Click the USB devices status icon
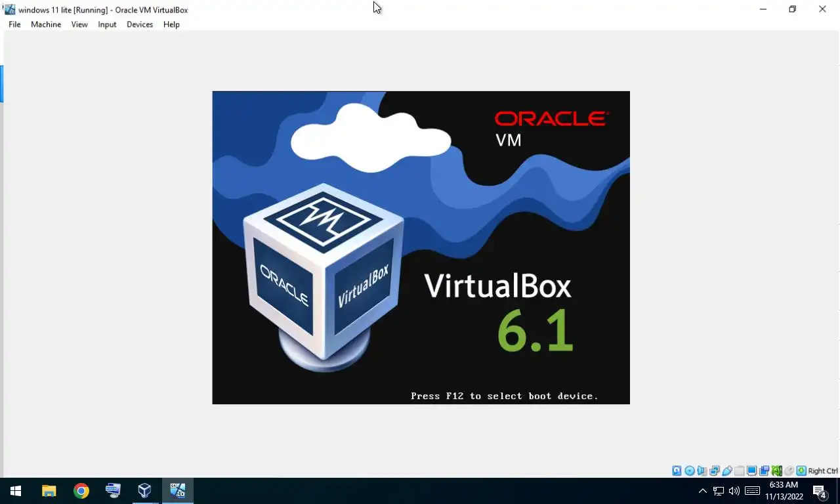 727,471
